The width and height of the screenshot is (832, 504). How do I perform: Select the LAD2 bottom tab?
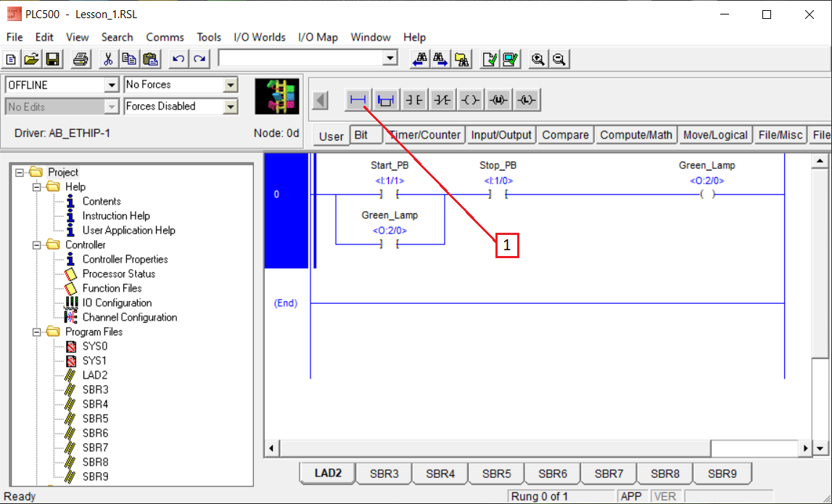coord(328,473)
